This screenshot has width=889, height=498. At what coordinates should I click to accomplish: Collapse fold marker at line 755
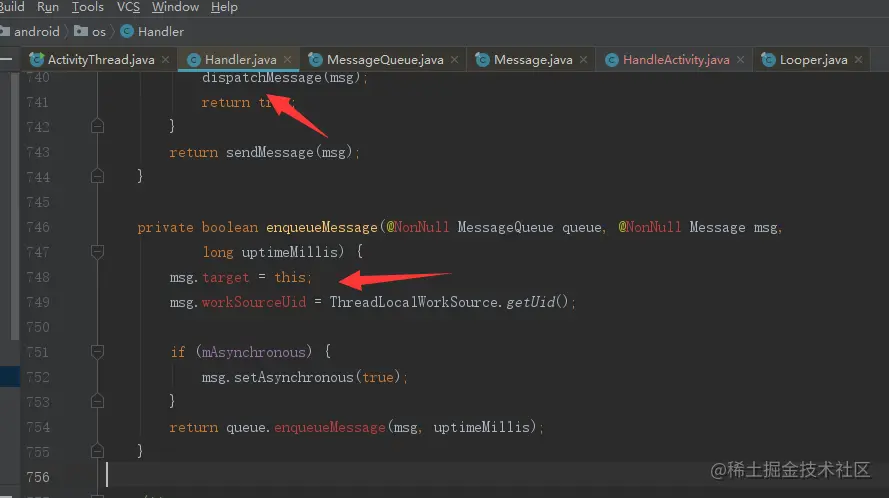point(98,451)
